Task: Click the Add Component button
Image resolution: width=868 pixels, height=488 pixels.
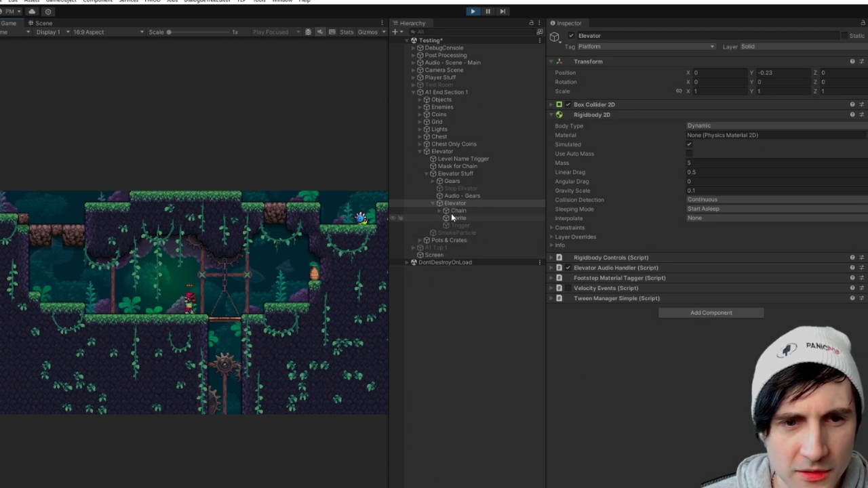Action: click(711, 312)
